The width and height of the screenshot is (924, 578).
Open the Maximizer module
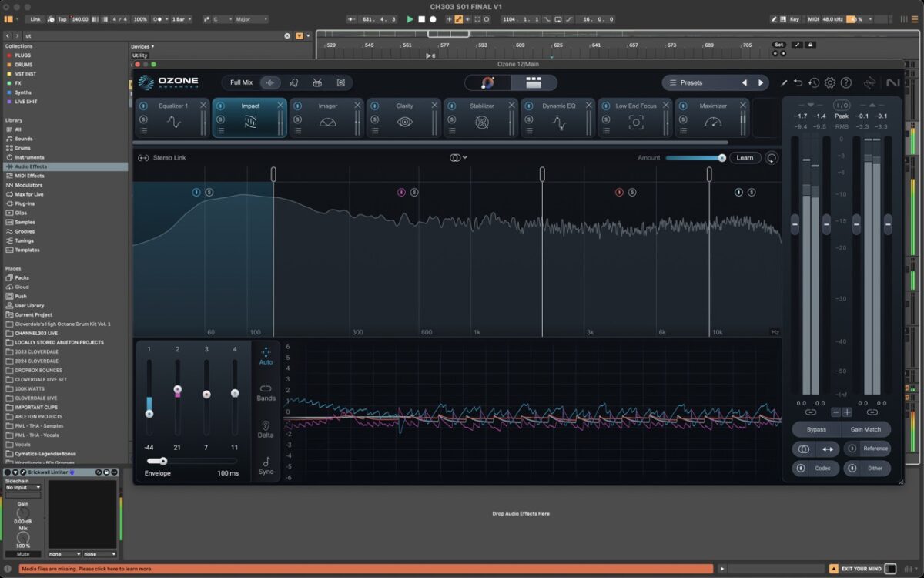click(x=712, y=122)
